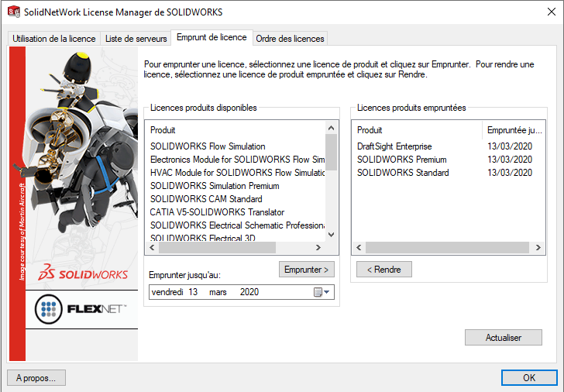Select borrowed SOLIDWORKS Premium license

coord(402,160)
